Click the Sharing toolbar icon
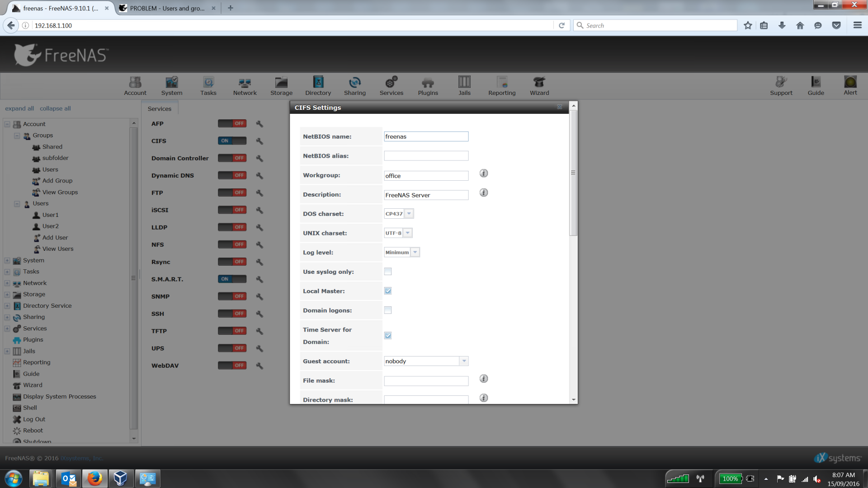Image resolution: width=868 pixels, height=488 pixels. tap(354, 85)
